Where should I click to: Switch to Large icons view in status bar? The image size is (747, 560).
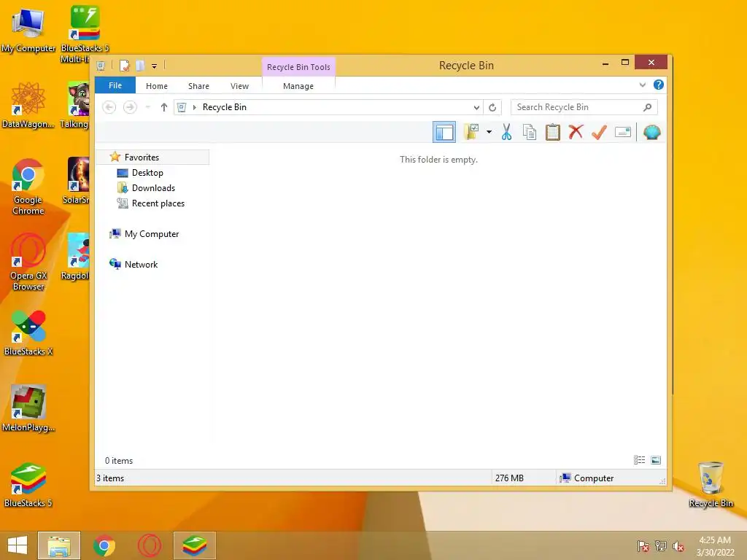tap(656, 460)
